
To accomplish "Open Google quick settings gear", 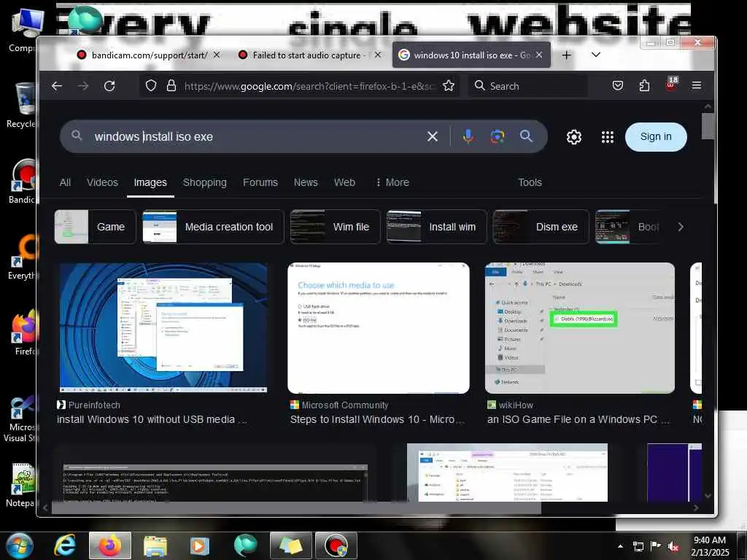I will pyautogui.click(x=574, y=137).
